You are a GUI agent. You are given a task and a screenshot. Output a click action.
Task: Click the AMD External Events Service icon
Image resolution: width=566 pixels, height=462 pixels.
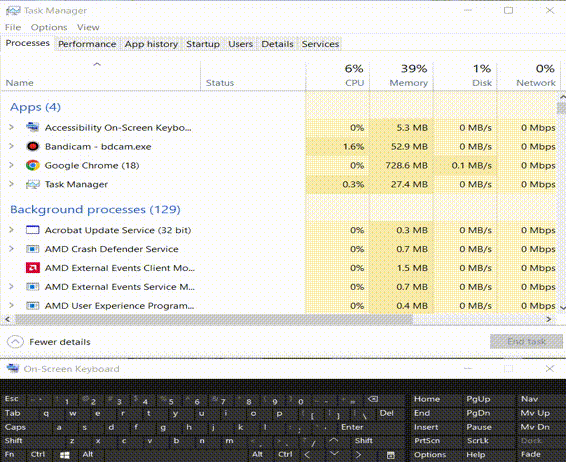[32, 287]
